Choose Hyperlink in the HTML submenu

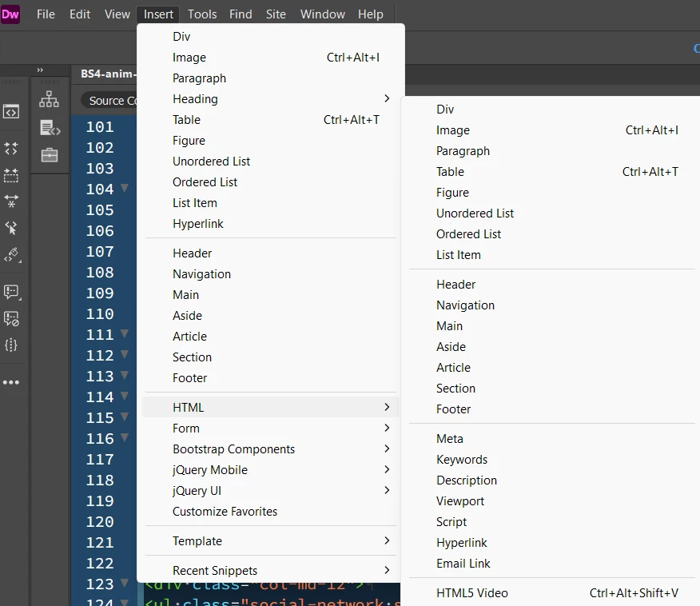click(552, 543)
